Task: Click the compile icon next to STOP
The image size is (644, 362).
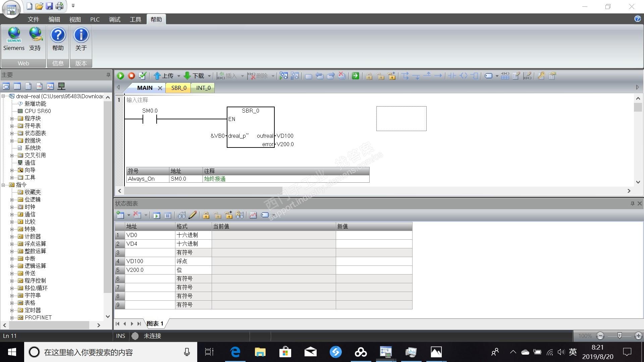Action: point(143,76)
